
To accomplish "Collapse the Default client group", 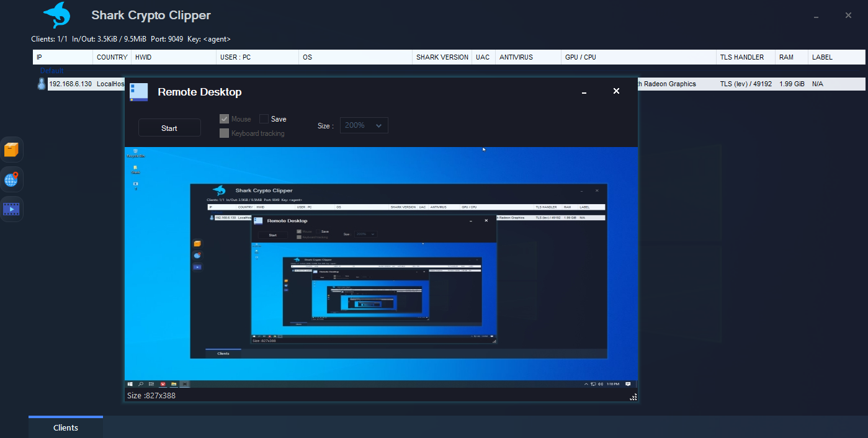I will 51,70.
